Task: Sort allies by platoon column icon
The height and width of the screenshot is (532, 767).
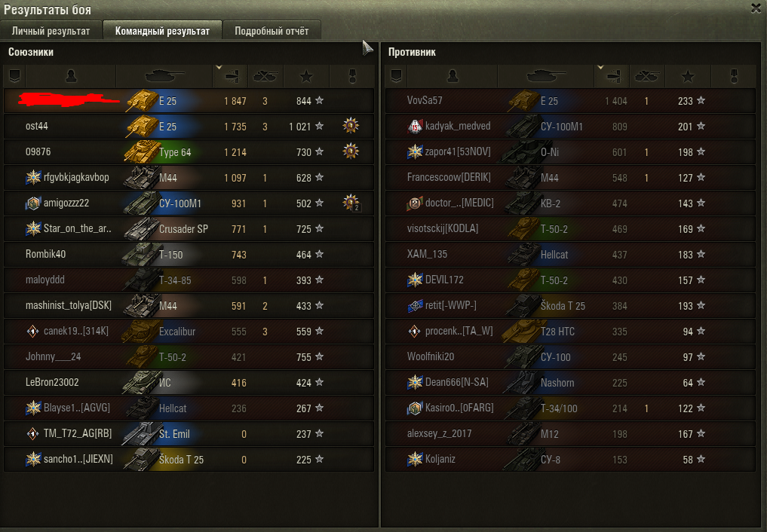Action: point(14,76)
